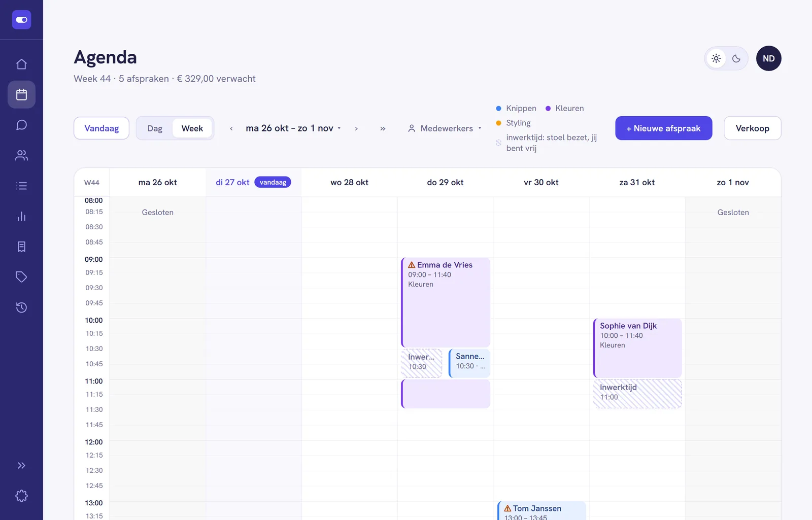
Task: Expand the sidebar with double chevron
Action: 21,465
